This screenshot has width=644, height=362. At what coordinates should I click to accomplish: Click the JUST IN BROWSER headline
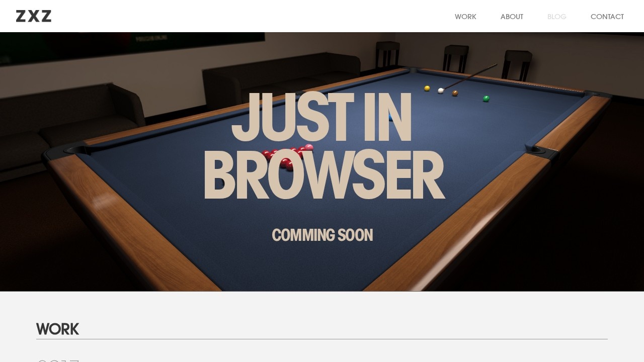pyautogui.click(x=322, y=146)
